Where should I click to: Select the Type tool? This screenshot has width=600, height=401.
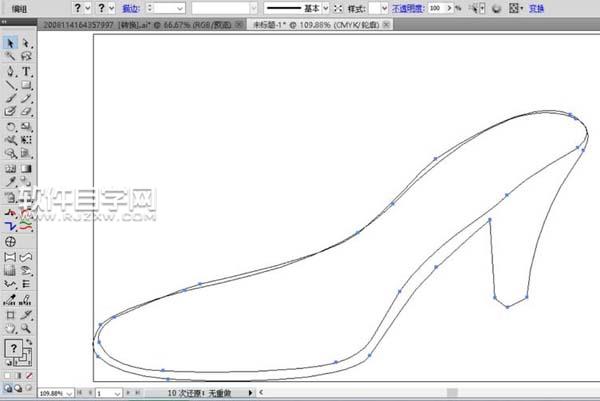pos(26,72)
